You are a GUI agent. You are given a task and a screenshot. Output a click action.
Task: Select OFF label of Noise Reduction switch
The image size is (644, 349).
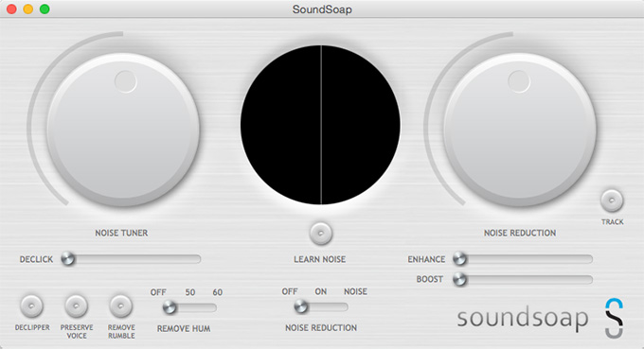click(290, 291)
